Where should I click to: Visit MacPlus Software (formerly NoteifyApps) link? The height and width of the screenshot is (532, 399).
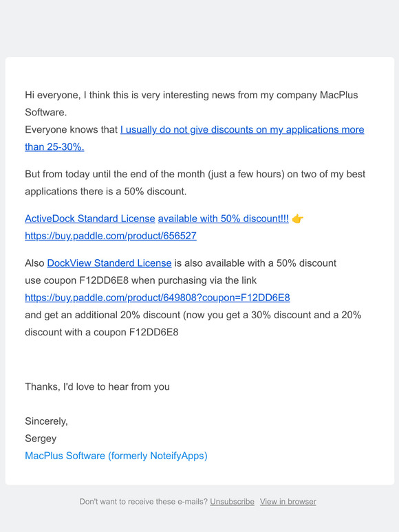116,456
